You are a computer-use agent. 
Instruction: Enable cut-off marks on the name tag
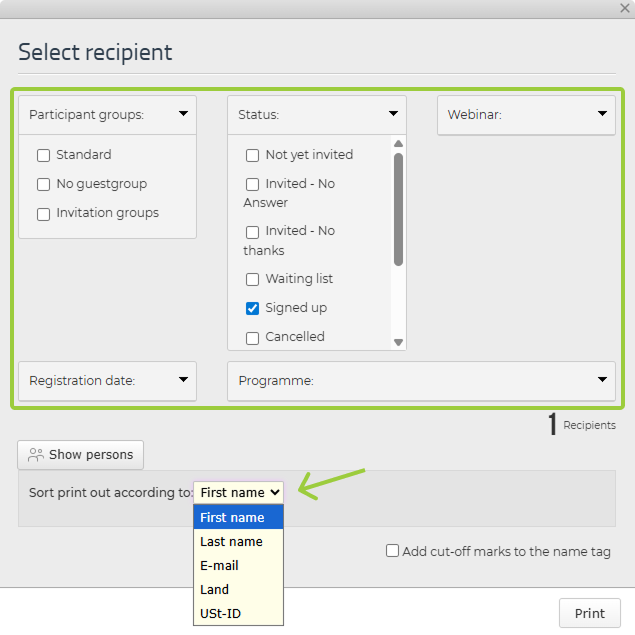coord(393,551)
